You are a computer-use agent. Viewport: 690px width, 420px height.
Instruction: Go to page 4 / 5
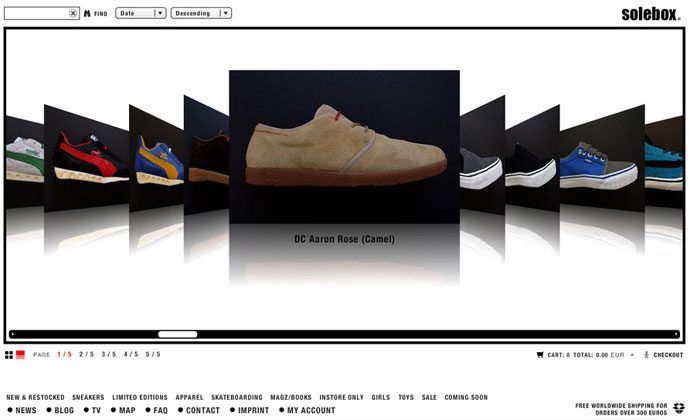pos(131,354)
